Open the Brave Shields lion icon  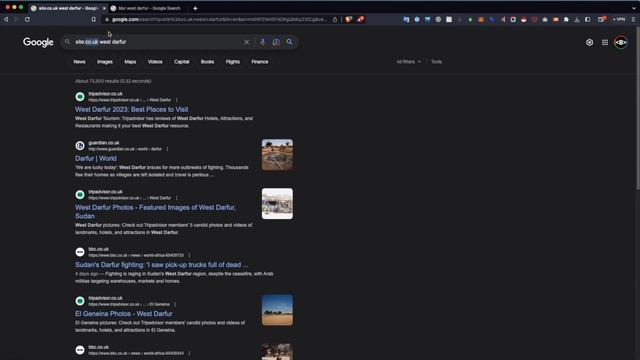(349, 19)
